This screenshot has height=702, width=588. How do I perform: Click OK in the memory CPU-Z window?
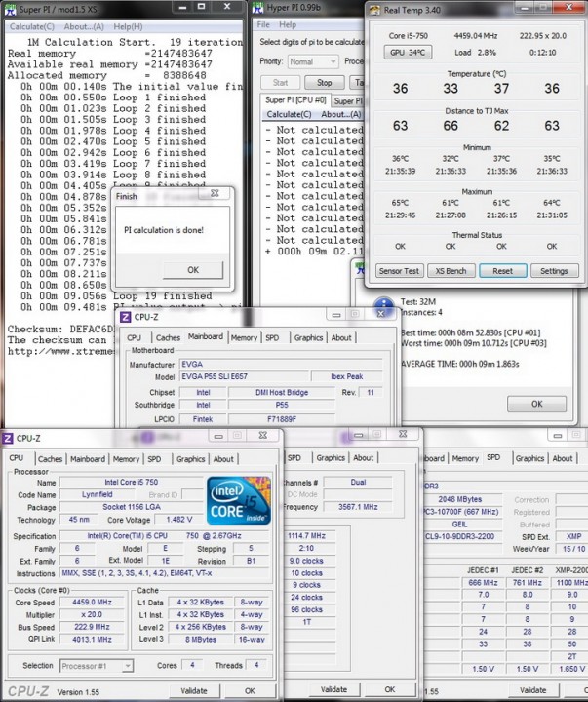[390, 689]
